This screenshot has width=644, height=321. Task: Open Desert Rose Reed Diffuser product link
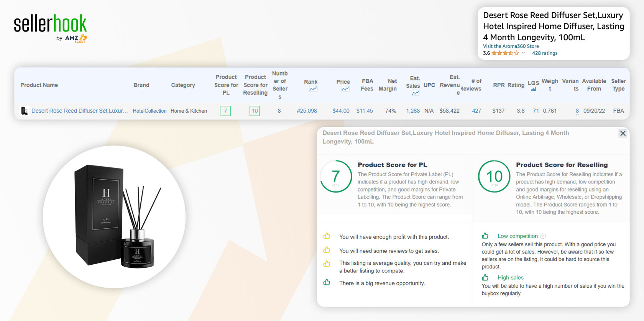(x=80, y=111)
